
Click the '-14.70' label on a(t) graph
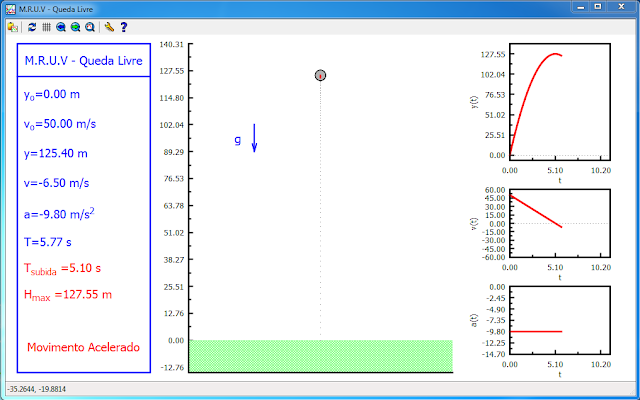493,354
